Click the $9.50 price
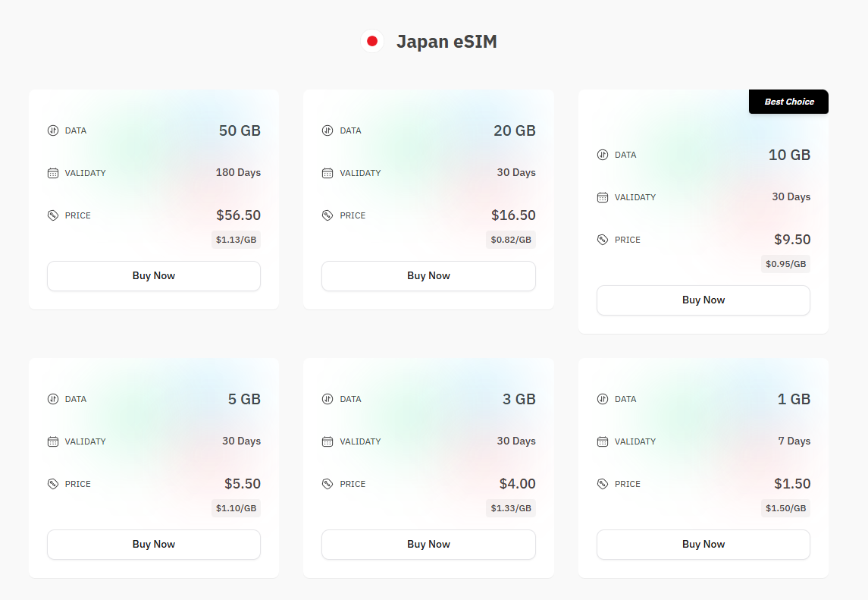Screen dimensions: 868x600 tap(792, 240)
